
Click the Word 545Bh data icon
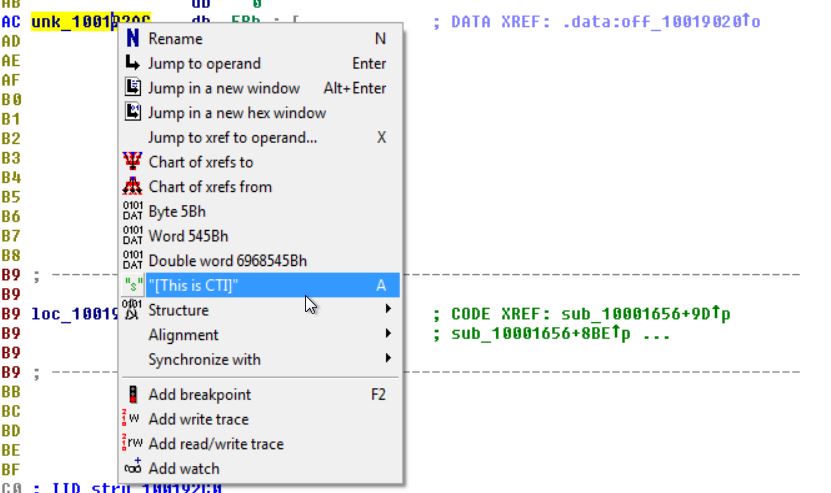point(132,235)
